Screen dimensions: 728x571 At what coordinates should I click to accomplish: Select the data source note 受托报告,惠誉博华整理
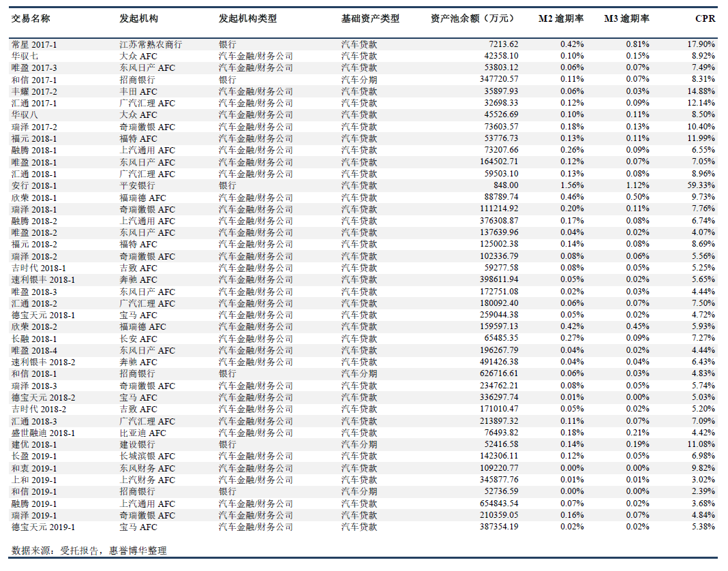point(113,551)
